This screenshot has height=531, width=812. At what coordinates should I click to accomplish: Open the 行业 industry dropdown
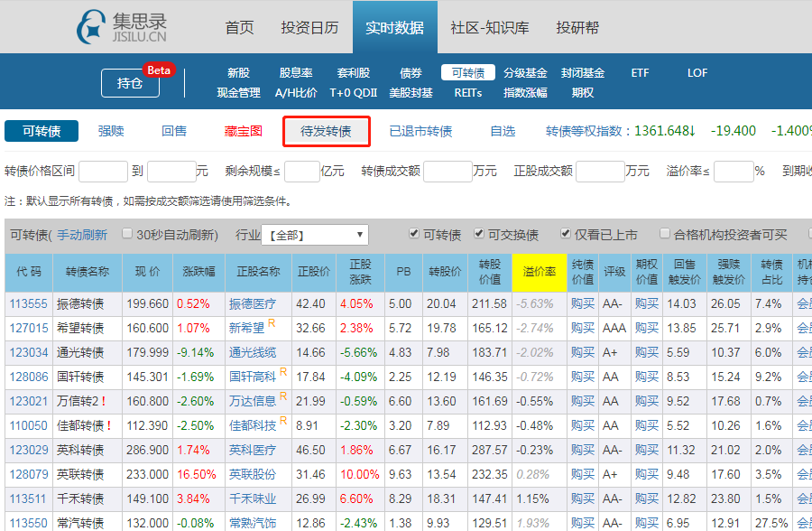tap(317, 233)
